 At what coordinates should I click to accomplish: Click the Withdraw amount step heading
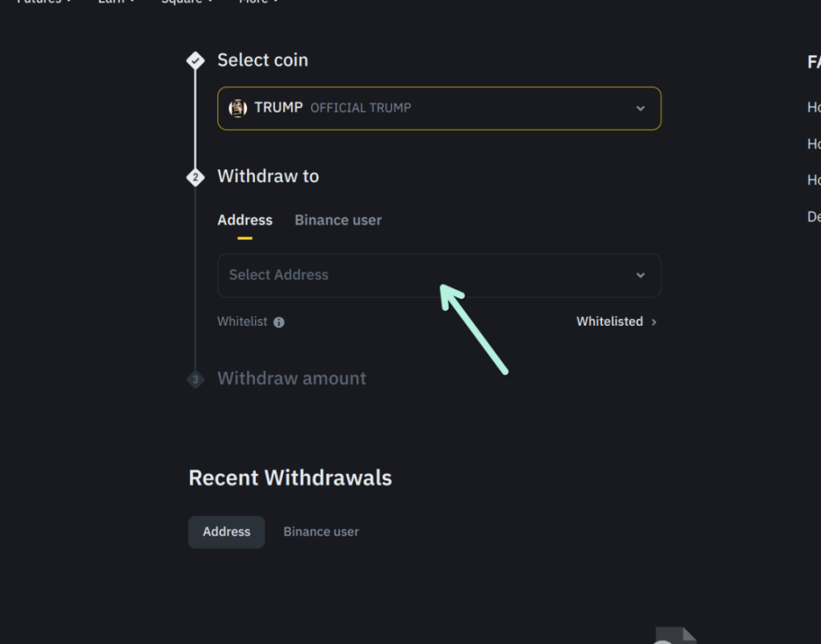[x=292, y=379]
